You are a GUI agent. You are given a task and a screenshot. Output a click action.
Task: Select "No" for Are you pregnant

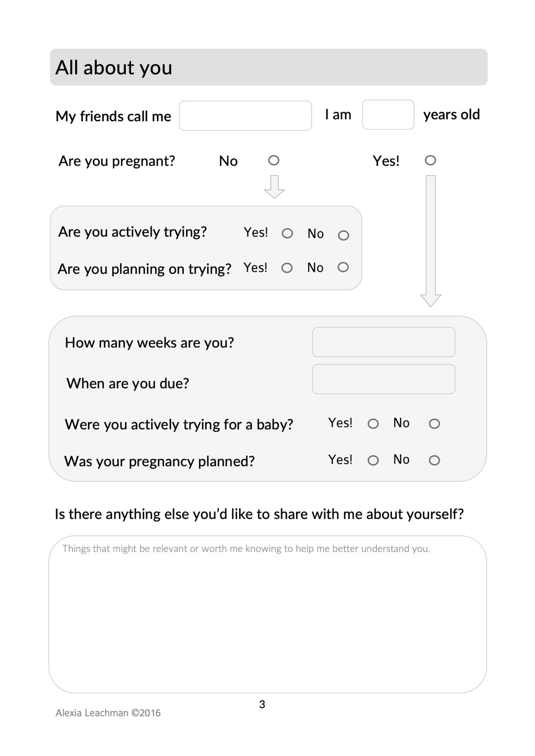tap(274, 160)
